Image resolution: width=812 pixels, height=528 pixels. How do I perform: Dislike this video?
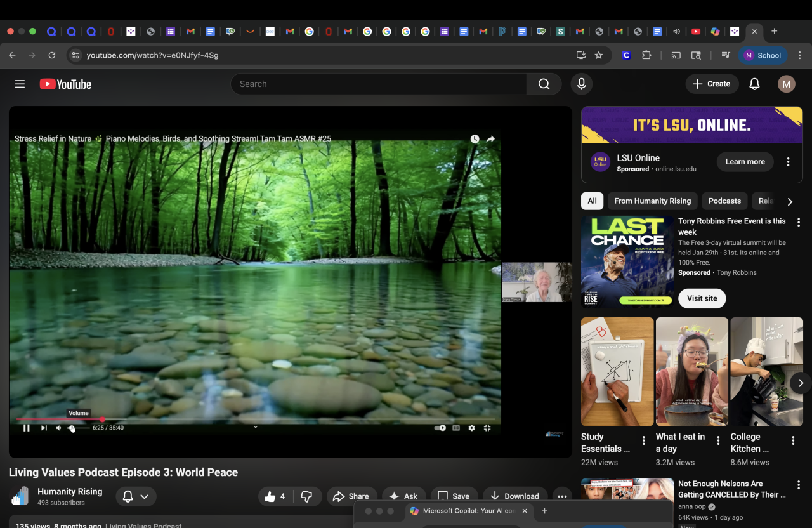[306, 496]
